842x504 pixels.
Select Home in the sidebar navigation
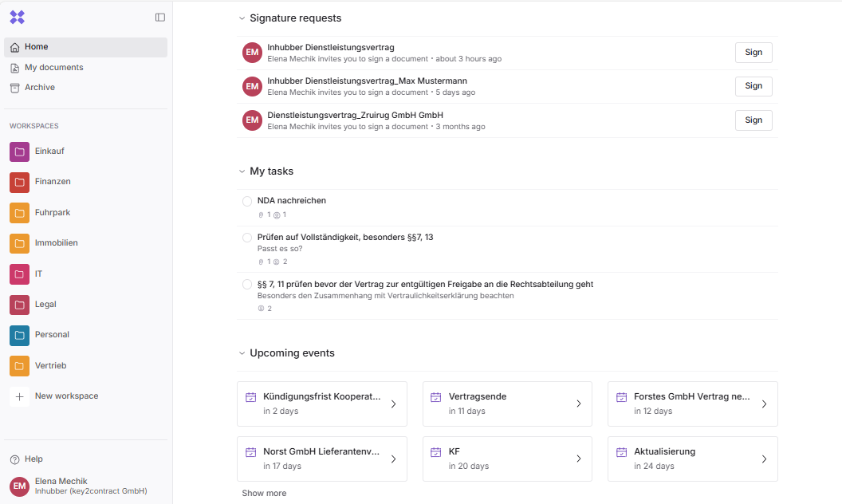pos(36,47)
